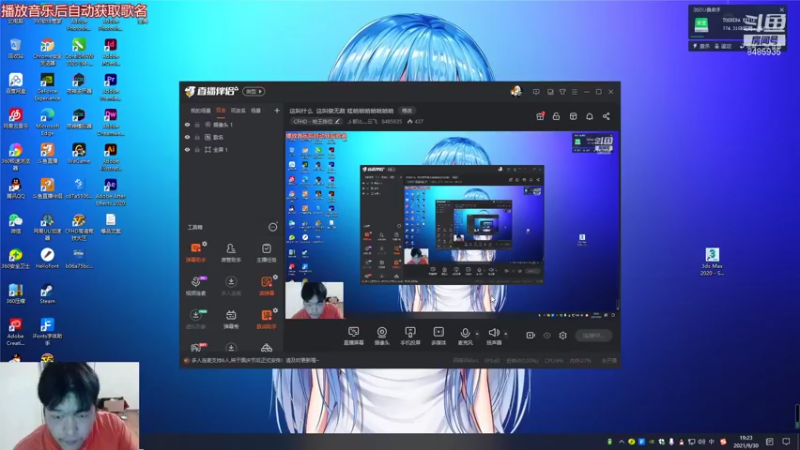Open Steam from the desktop

coord(47,294)
